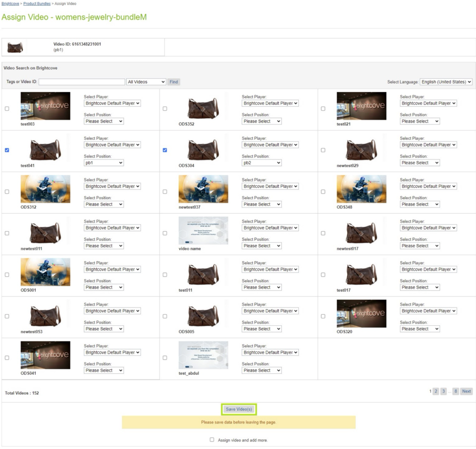The width and height of the screenshot is (476, 449).
Task: Open the Select Player dropdown for newtest037
Action: click(x=270, y=186)
